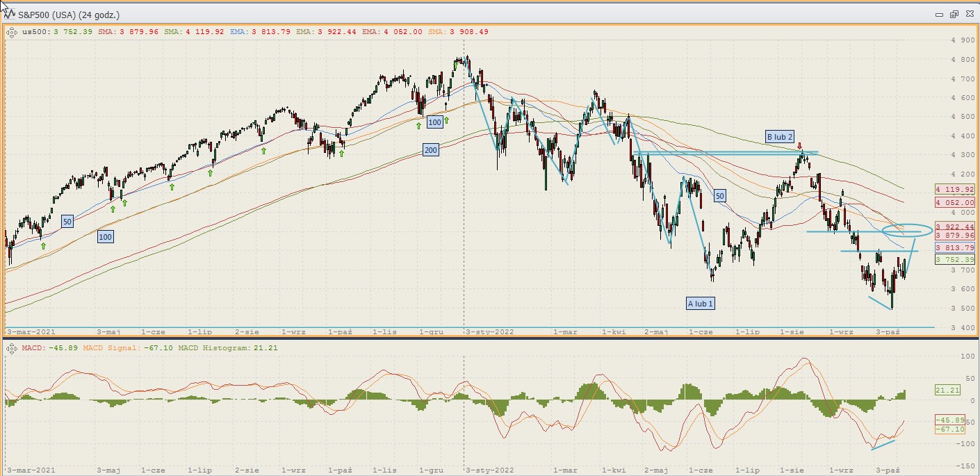Click the move handle beside us500 label

click(x=12, y=31)
